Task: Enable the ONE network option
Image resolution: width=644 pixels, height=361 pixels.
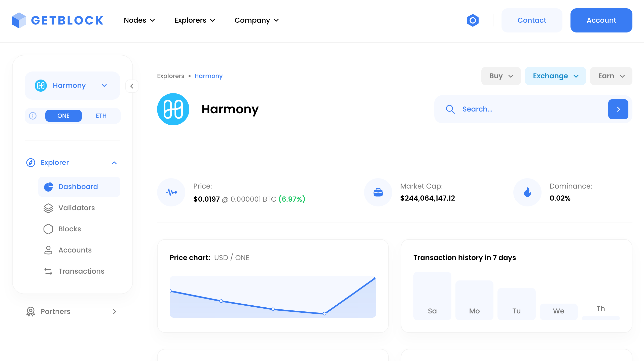Action: [63, 116]
